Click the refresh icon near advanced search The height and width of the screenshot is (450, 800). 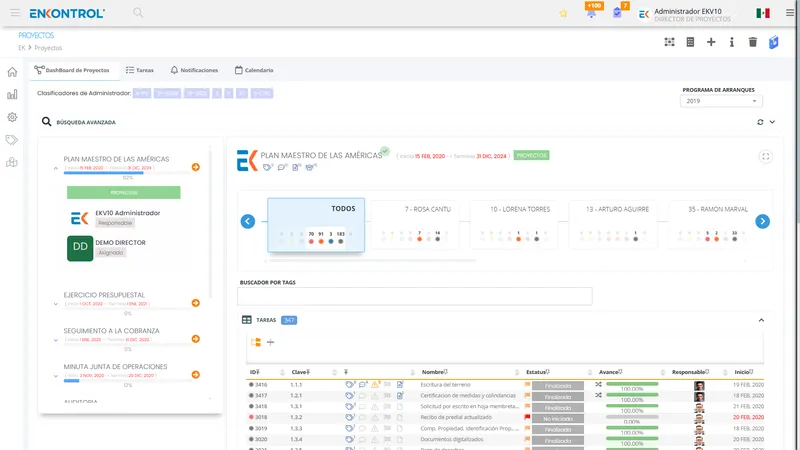[760, 122]
